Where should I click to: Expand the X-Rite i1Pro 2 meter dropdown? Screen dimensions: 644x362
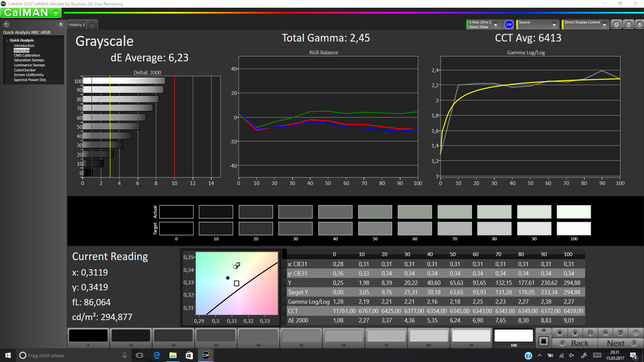(x=495, y=25)
